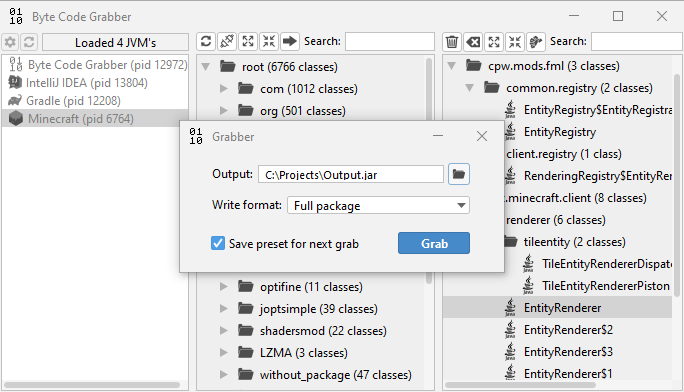Collapse common.registry (2 classes) node
This screenshot has height=392, width=684.
coord(470,88)
